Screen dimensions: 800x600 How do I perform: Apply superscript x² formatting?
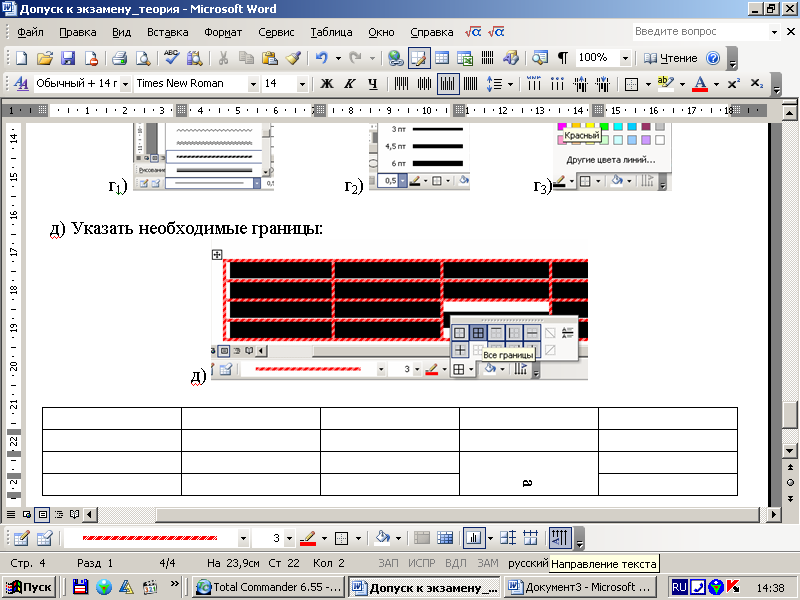tap(734, 84)
